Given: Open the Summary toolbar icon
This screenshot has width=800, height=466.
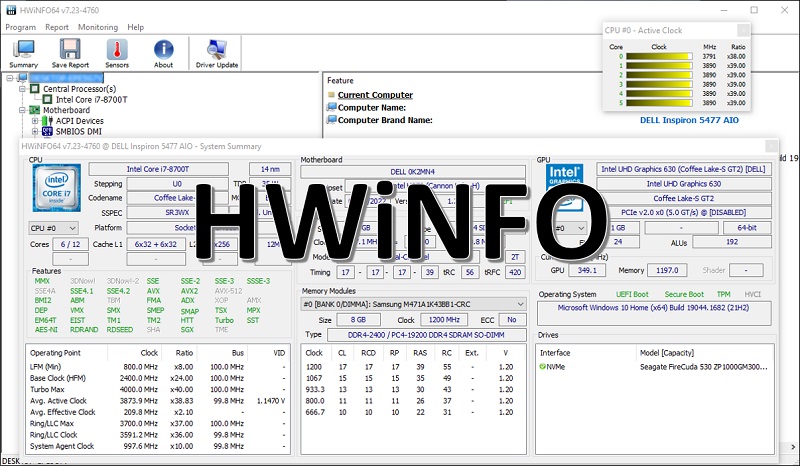Looking at the screenshot, I should [23, 54].
